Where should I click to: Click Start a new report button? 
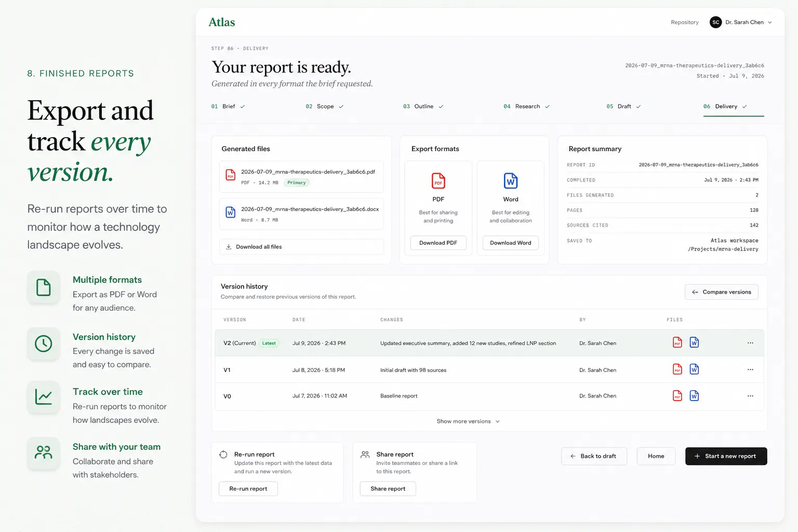pyautogui.click(x=726, y=456)
